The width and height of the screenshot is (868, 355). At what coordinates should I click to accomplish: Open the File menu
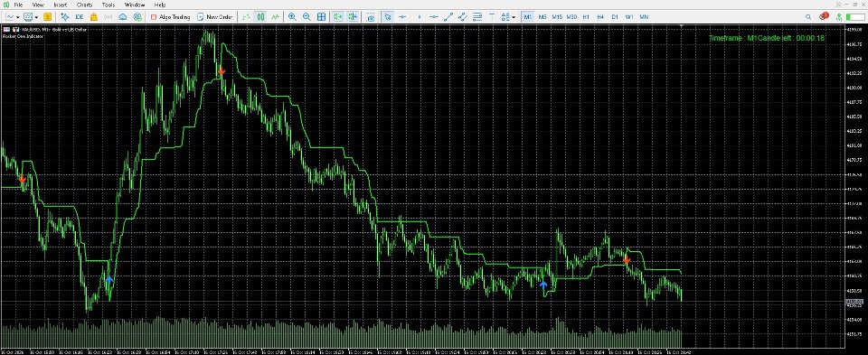point(18,5)
